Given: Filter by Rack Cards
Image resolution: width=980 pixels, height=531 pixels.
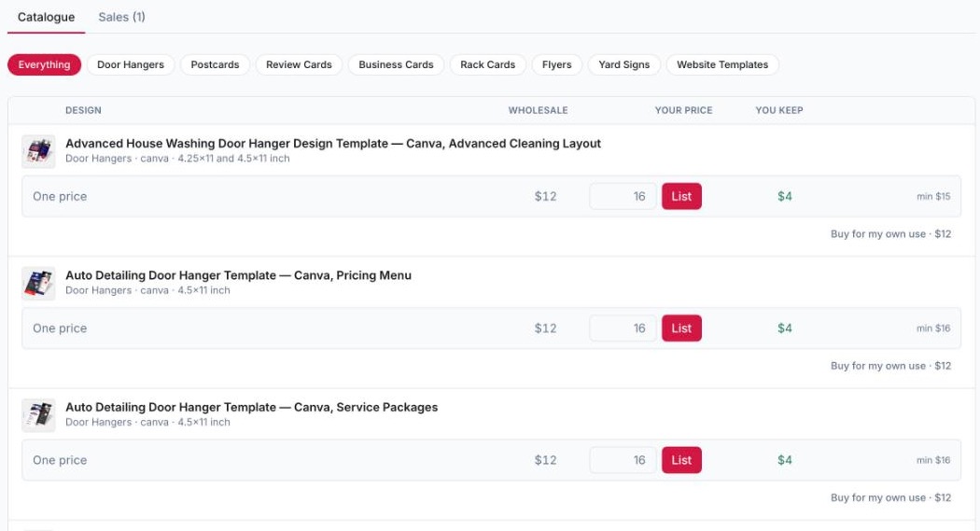Looking at the screenshot, I should pyautogui.click(x=488, y=64).
